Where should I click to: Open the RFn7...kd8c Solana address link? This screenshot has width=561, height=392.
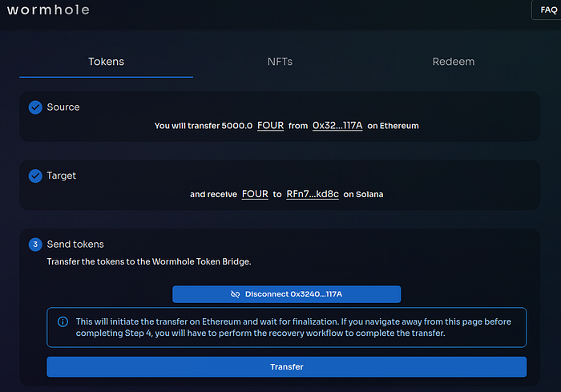point(313,194)
